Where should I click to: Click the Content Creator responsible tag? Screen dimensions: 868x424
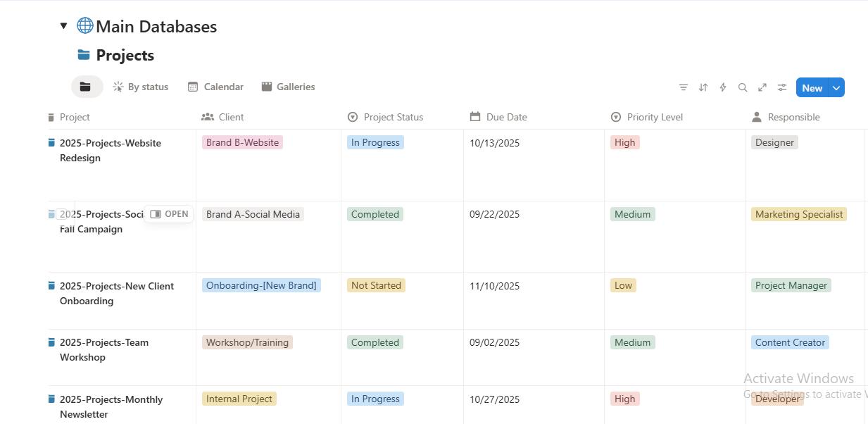pos(790,342)
